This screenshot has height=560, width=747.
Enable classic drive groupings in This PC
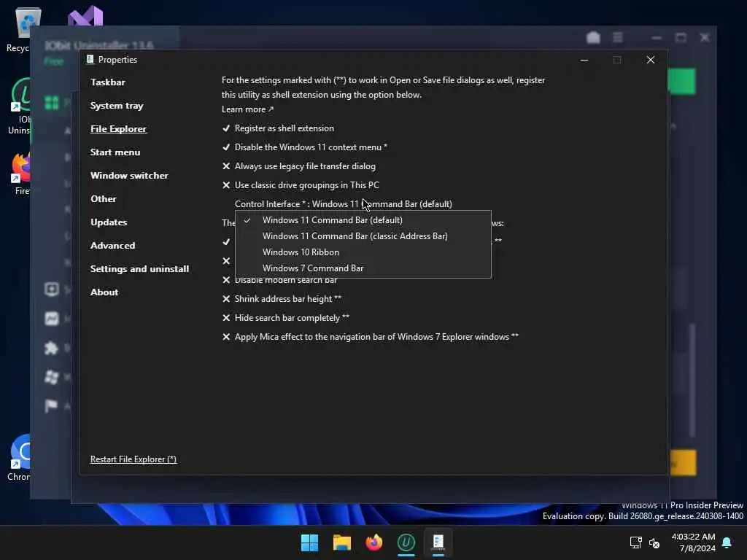301,184
